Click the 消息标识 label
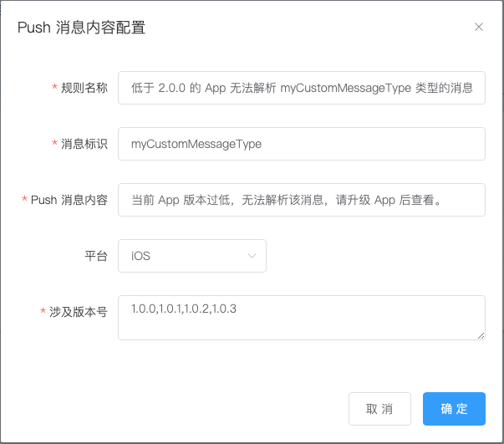This screenshot has height=444, width=504. pyautogui.click(x=84, y=144)
